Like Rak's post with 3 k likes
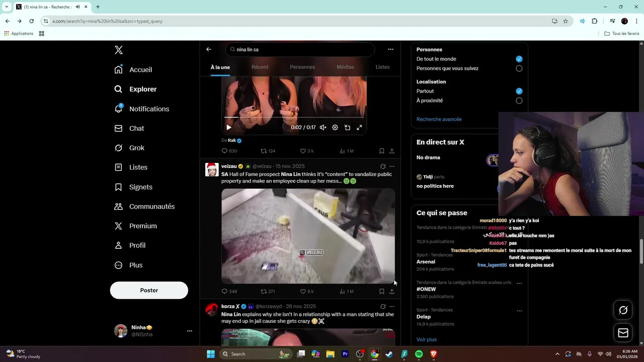 click(307, 151)
